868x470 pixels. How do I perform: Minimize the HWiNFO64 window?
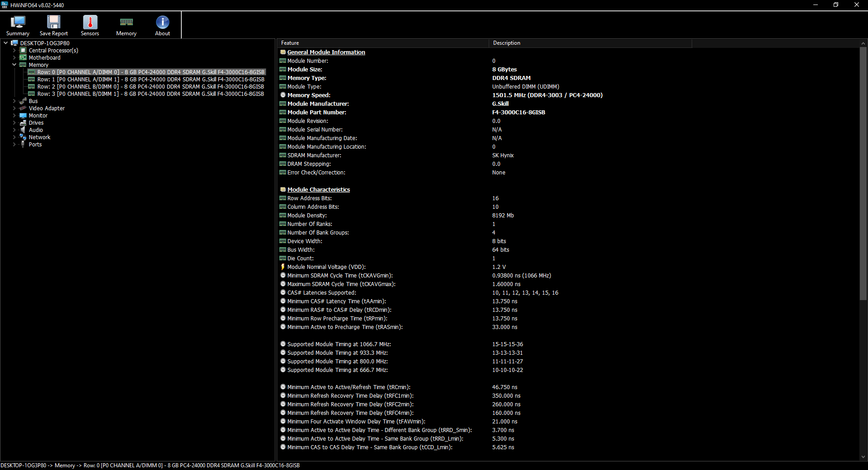pos(816,5)
